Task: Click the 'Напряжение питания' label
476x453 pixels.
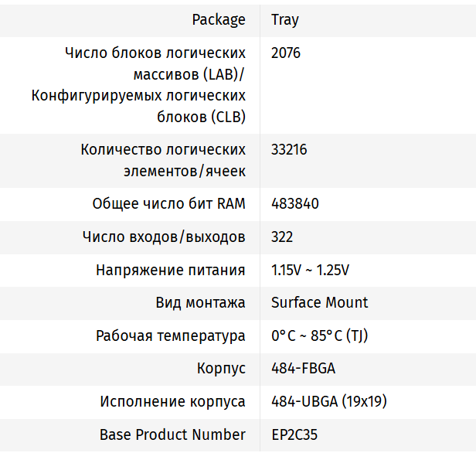Action: (171, 270)
